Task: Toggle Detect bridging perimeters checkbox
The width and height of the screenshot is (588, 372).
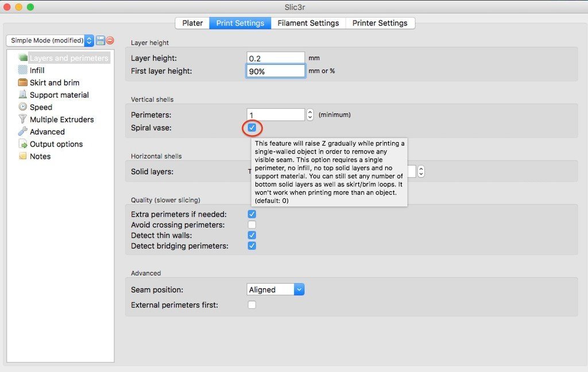Action: click(252, 246)
